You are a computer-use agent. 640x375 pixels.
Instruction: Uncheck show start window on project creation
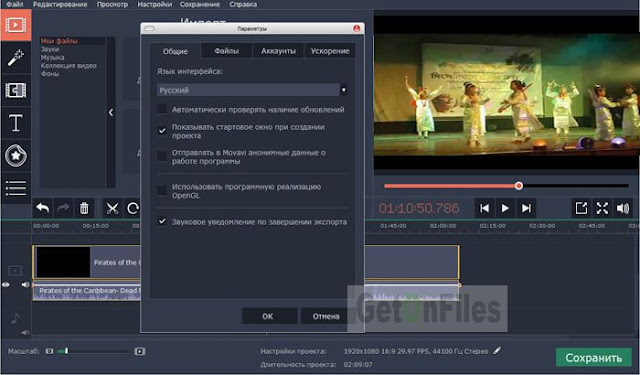(162, 131)
